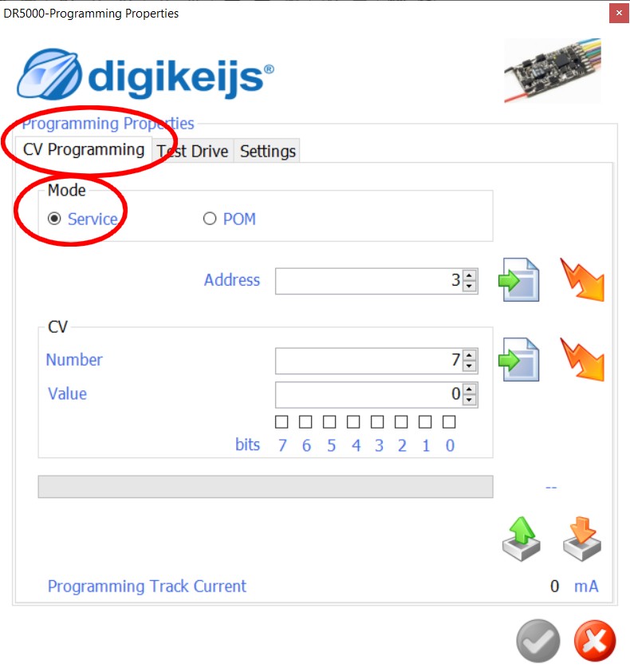
Task: Click the read CV document icon
Action: pyautogui.click(x=519, y=360)
